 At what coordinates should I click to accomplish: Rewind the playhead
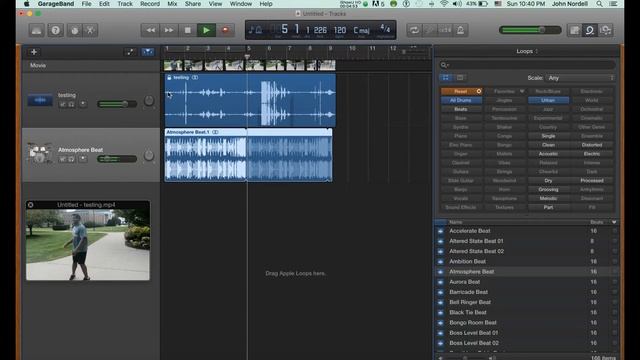pyautogui.click(x=150, y=30)
